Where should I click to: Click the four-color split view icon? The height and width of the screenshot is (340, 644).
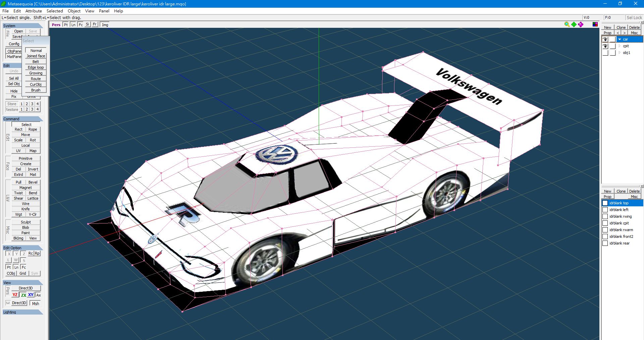click(x=595, y=24)
